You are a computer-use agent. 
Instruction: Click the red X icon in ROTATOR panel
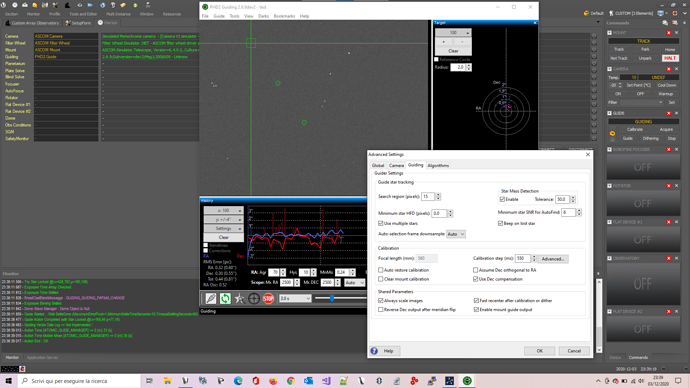668,186
